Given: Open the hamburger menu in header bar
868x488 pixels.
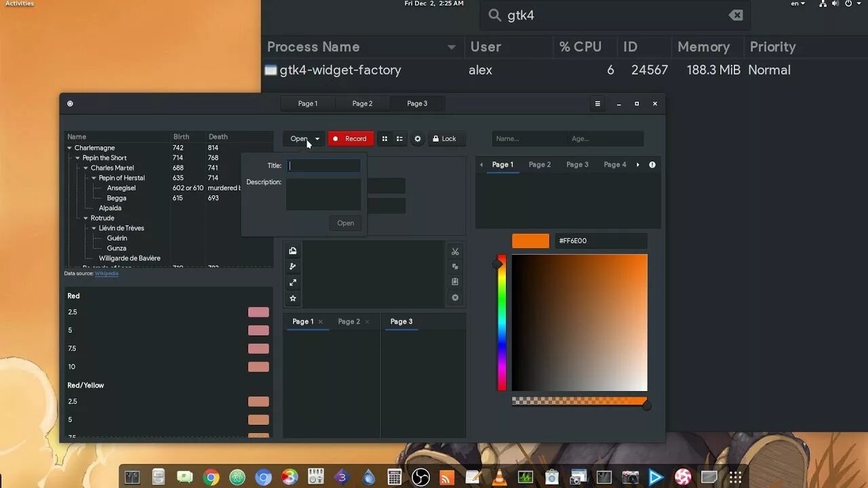Looking at the screenshot, I should coord(597,104).
